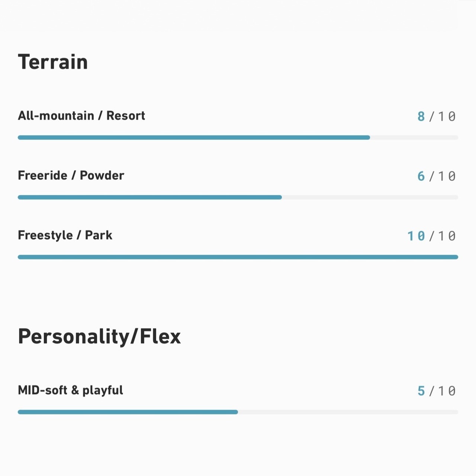This screenshot has height=476, width=476.
Task: Click the blue number 5 rating
Action: [421, 391]
